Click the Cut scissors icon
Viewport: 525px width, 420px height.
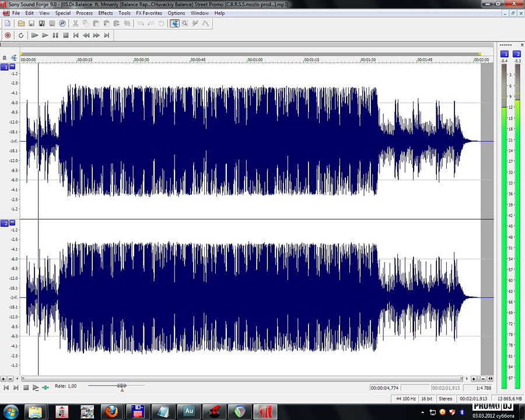(x=75, y=23)
